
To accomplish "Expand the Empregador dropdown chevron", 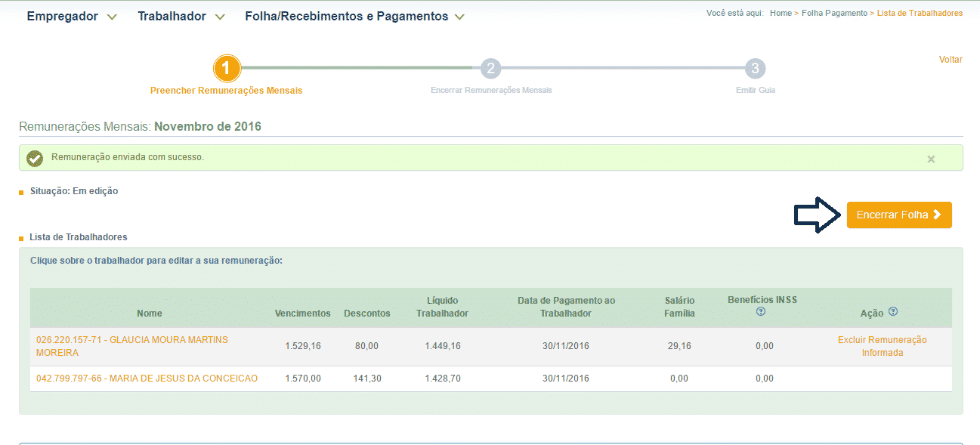I will (x=112, y=17).
